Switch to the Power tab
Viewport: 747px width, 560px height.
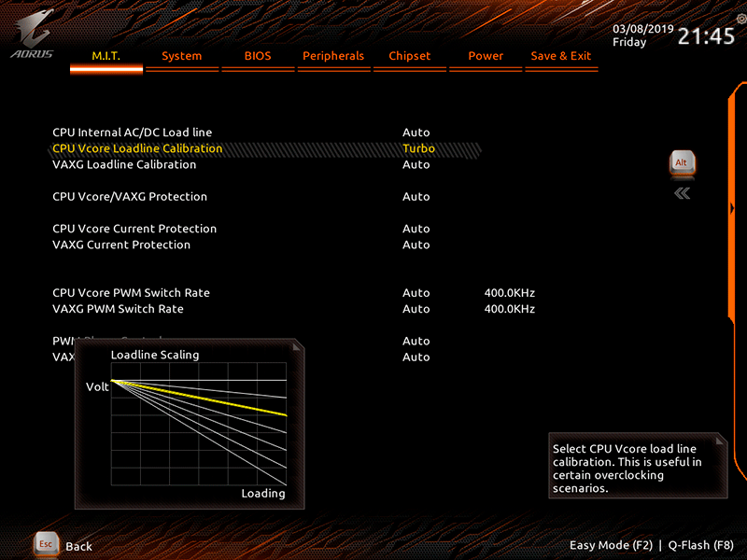[486, 56]
